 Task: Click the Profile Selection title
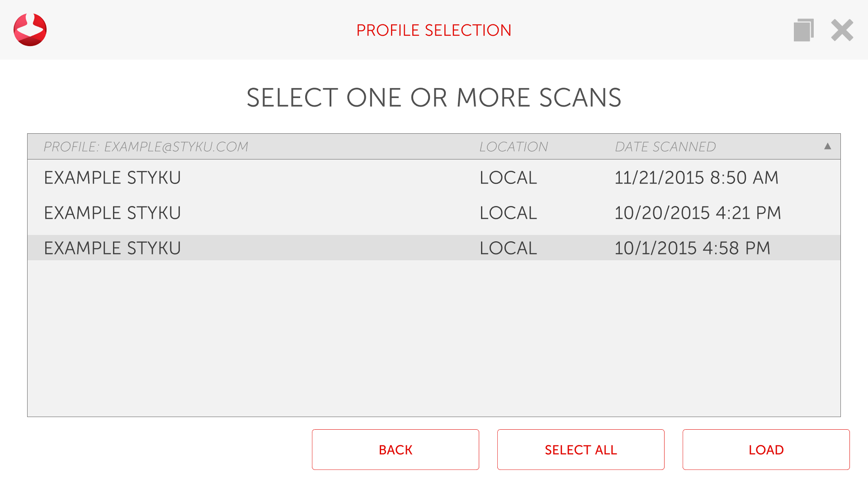coord(434,30)
